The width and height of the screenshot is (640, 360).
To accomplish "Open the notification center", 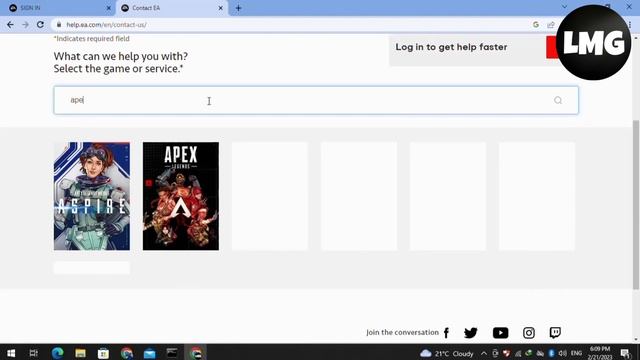I will [625, 353].
